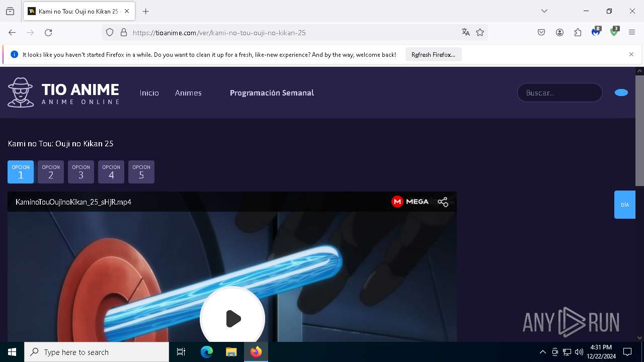The width and height of the screenshot is (644, 362).
Task: Click the Buscar search field
Action: tap(560, 93)
